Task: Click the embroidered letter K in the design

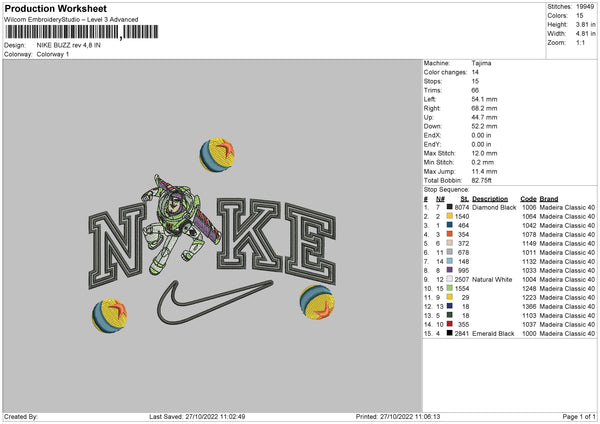Action: coord(248,234)
